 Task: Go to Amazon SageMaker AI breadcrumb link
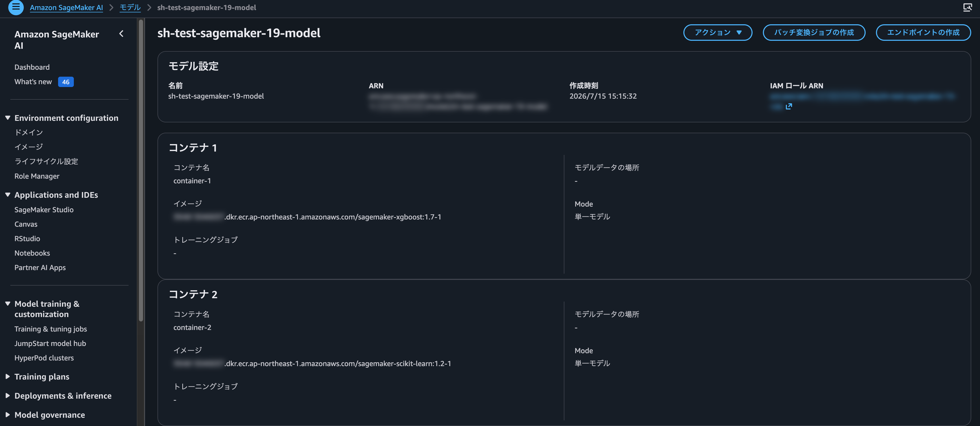pyautogui.click(x=66, y=7)
